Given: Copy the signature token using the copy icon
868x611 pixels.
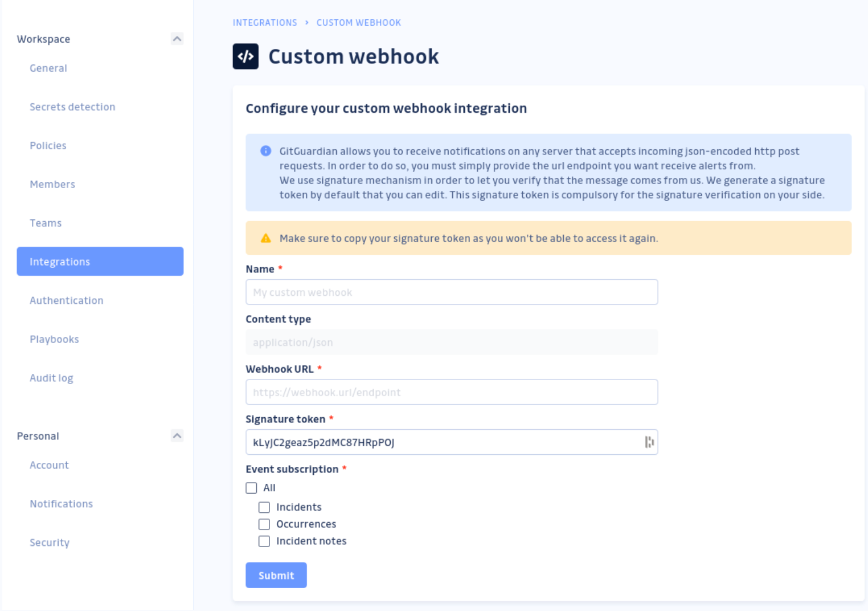Looking at the screenshot, I should pos(649,442).
